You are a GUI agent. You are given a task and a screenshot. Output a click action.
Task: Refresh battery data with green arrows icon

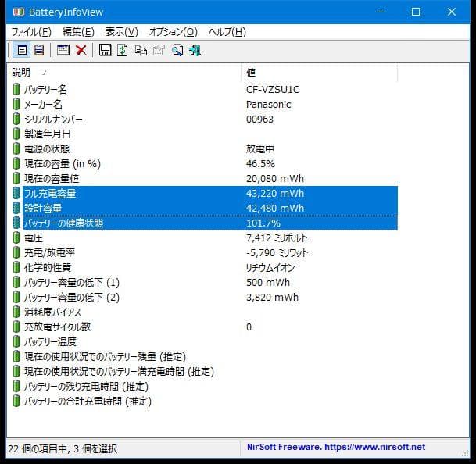[x=123, y=50]
